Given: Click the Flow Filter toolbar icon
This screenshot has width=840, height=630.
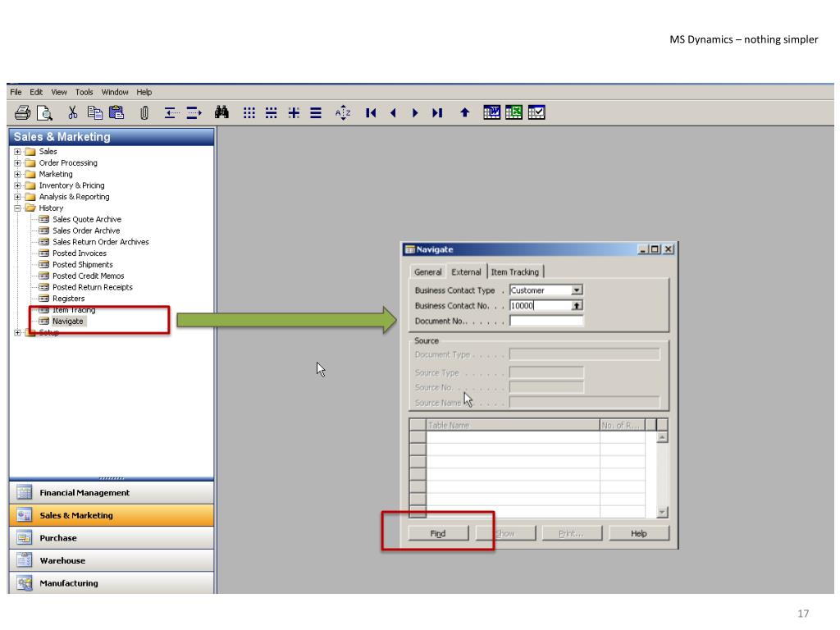Looking at the screenshot, I should coord(294,112).
